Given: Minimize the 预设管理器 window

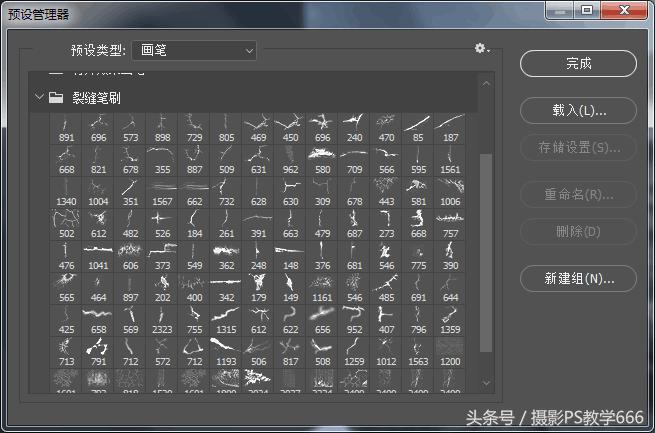Looking at the screenshot, I should pos(561,10).
